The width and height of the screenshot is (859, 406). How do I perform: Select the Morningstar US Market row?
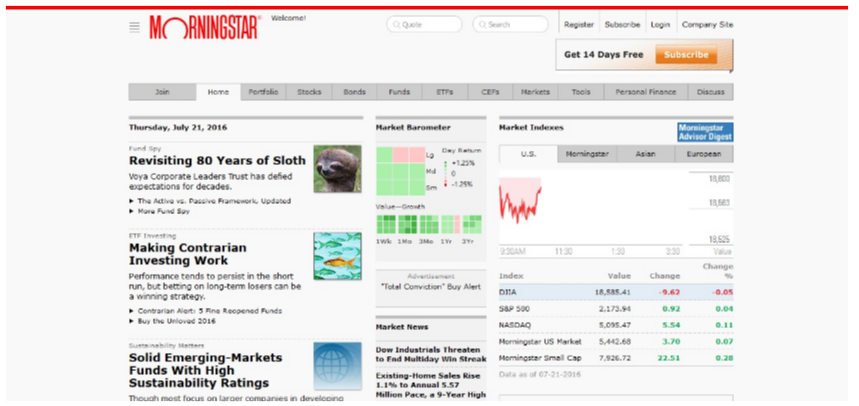click(616, 341)
